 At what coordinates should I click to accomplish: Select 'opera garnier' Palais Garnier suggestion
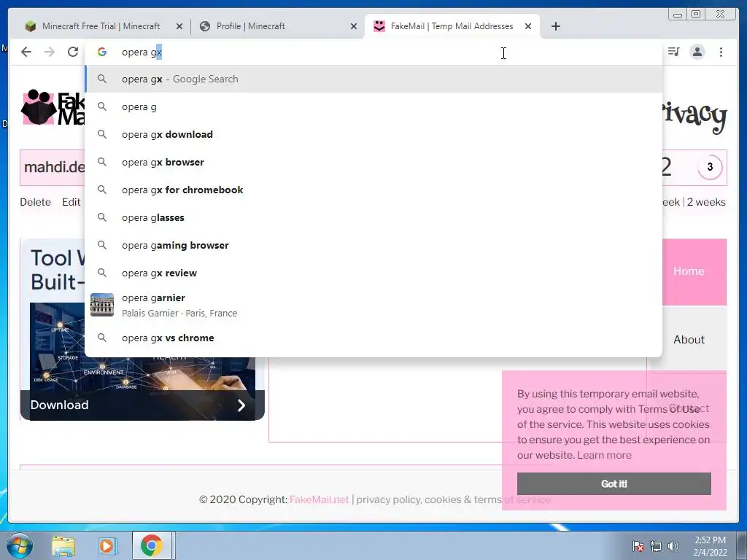tap(373, 305)
